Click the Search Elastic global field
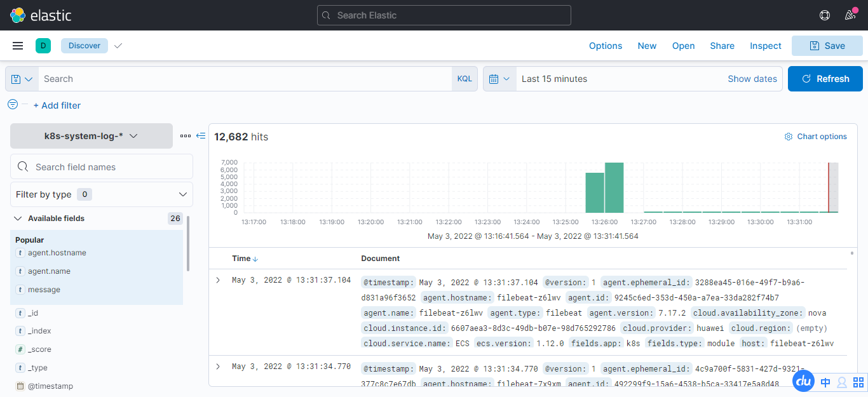 [444, 15]
